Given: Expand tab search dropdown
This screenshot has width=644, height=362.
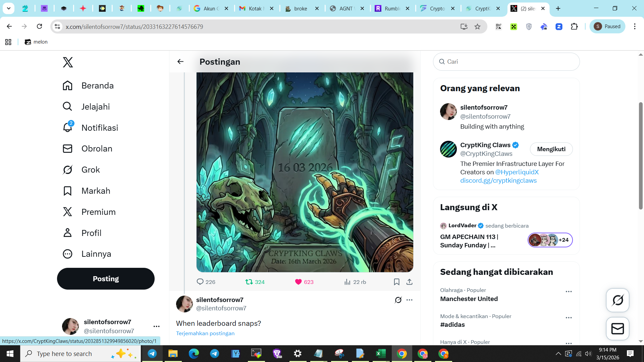Looking at the screenshot, I should point(9,8).
